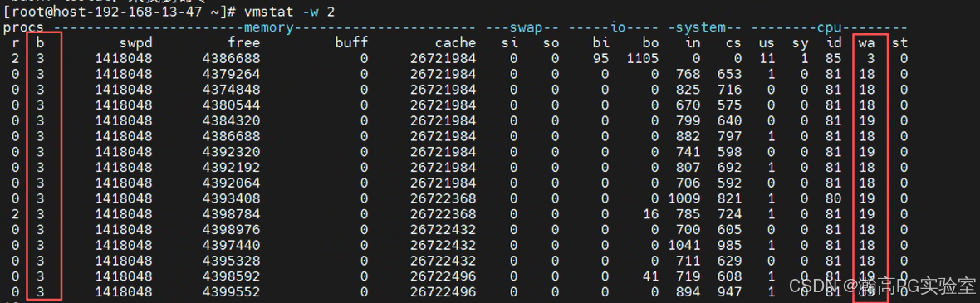Click the cs value 629
Screen dimensions: 980x303
[x=729, y=261]
